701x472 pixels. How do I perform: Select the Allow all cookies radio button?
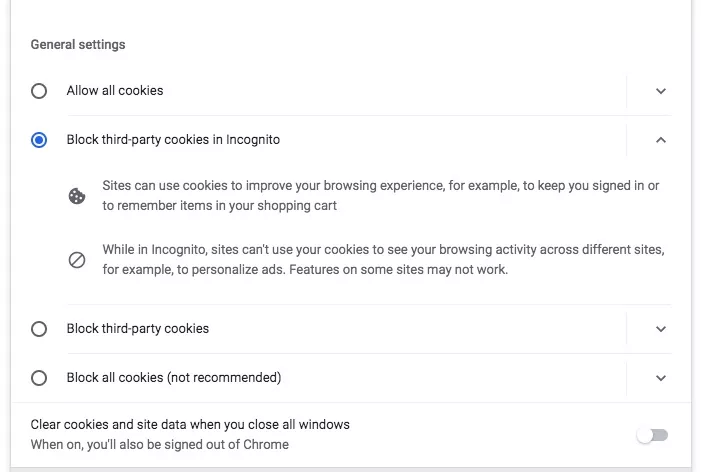pos(39,91)
